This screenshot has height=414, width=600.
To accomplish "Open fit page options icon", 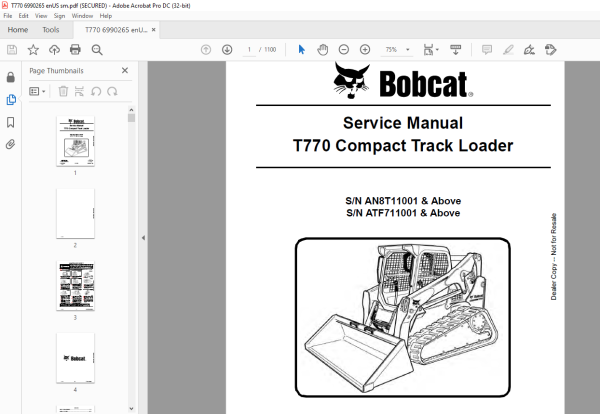I will (x=430, y=50).
